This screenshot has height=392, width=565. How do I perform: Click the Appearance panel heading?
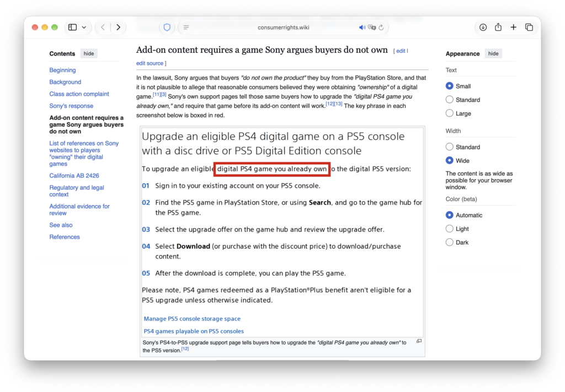click(x=462, y=53)
